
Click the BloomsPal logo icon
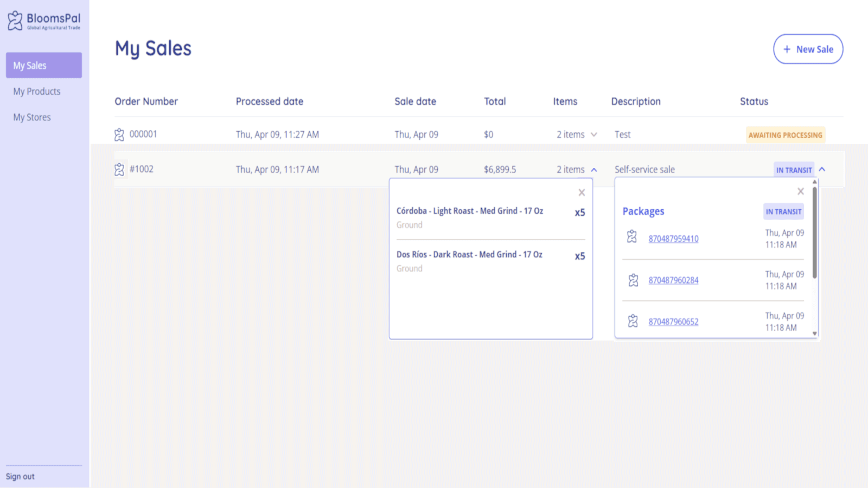pyautogui.click(x=15, y=21)
